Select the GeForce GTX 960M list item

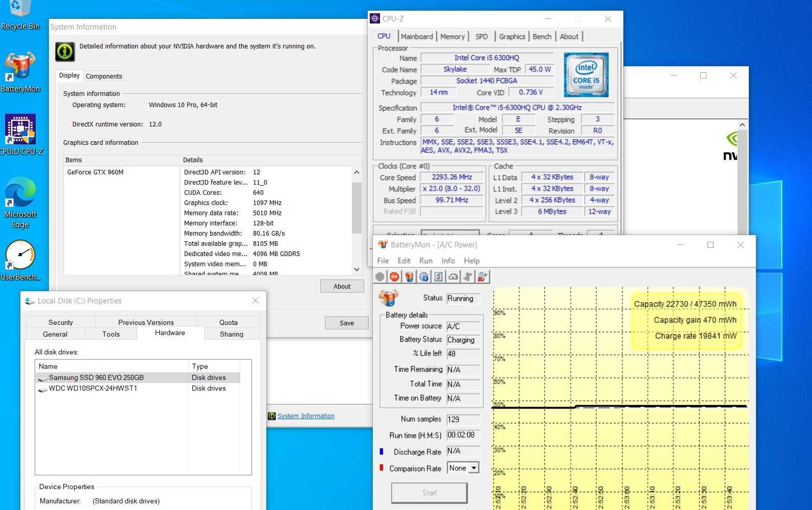point(95,172)
